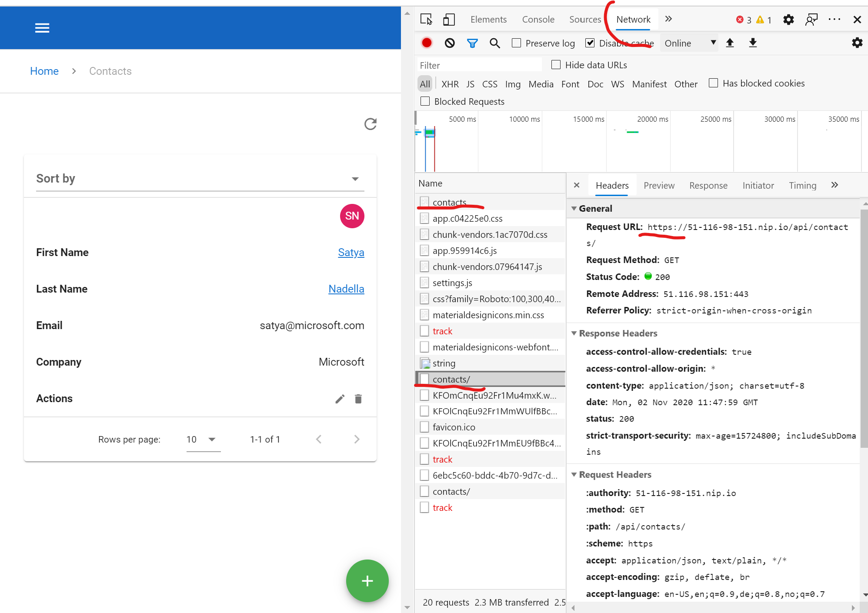The image size is (868, 613).
Task: Edit the Satya Nadella contact
Action: (x=340, y=399)
